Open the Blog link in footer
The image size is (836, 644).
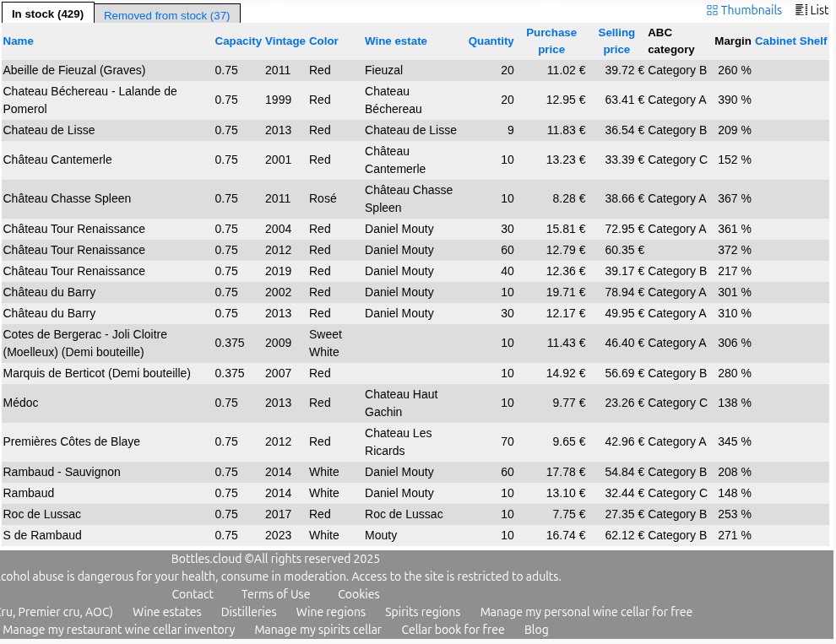(x=536, y=630)
